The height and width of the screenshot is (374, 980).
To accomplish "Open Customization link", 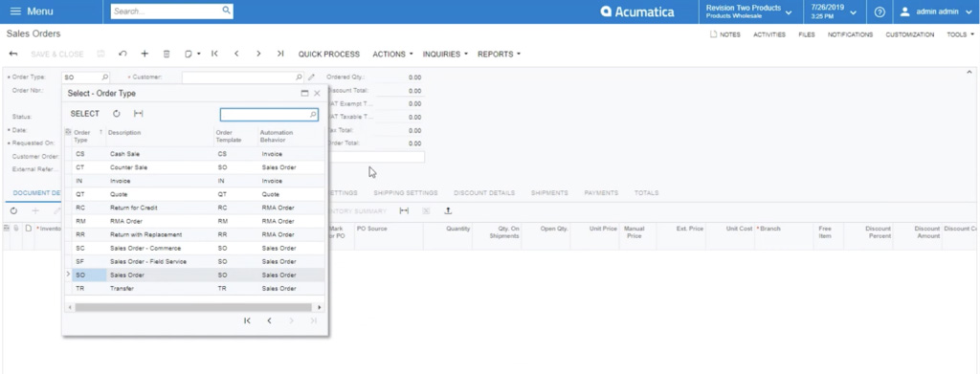I will (910, 35).
